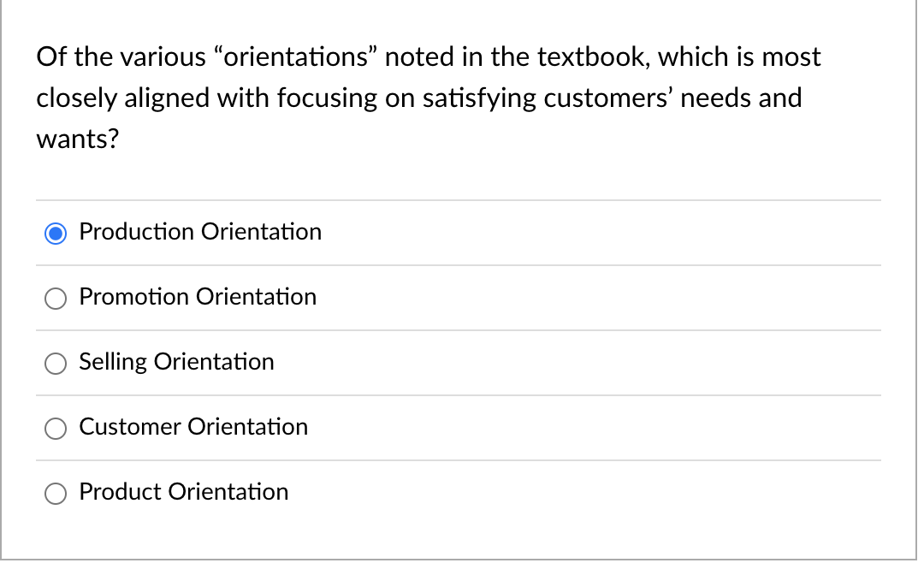The height and width of the screenshot is (563, 924).
Task: Click the question text area
Action: [428, 97]
